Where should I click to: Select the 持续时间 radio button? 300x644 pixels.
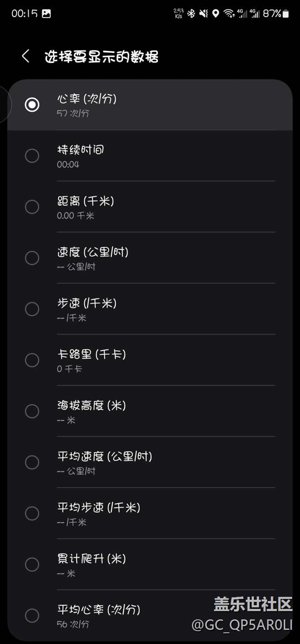pos(32,156)
